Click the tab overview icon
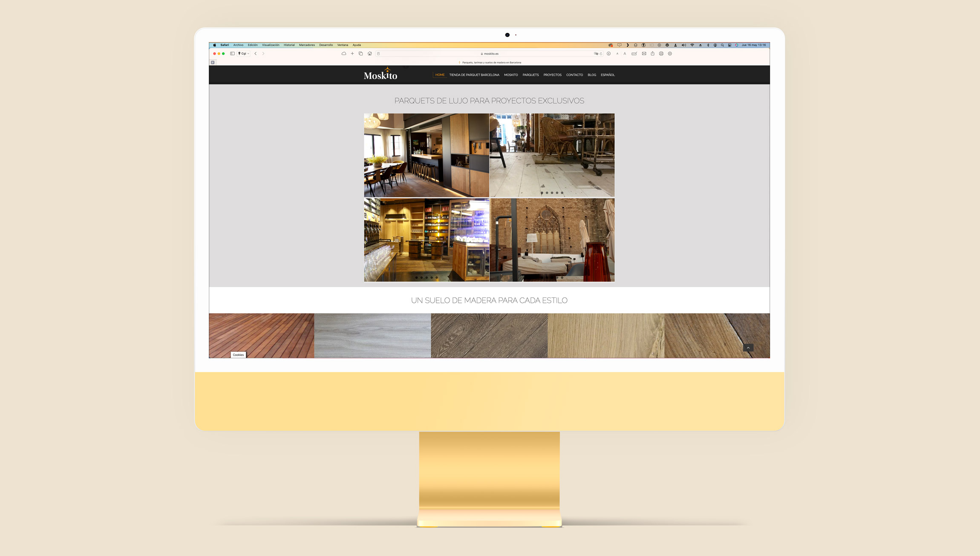The image size is (980, 556). pos(361,53)
